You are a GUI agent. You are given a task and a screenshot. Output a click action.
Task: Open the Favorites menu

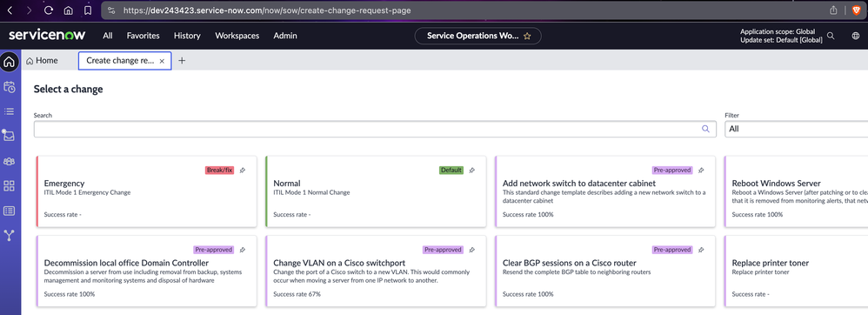click(x=143, y=36)
